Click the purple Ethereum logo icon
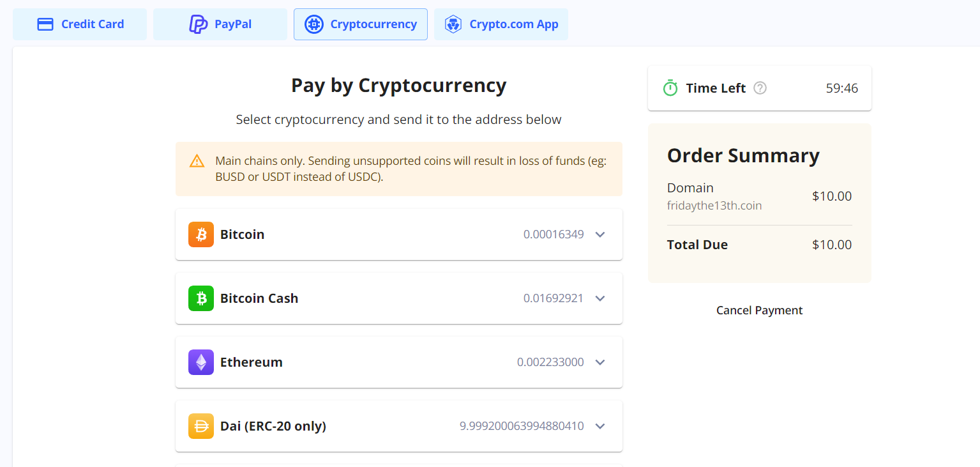 click(201, 362)
